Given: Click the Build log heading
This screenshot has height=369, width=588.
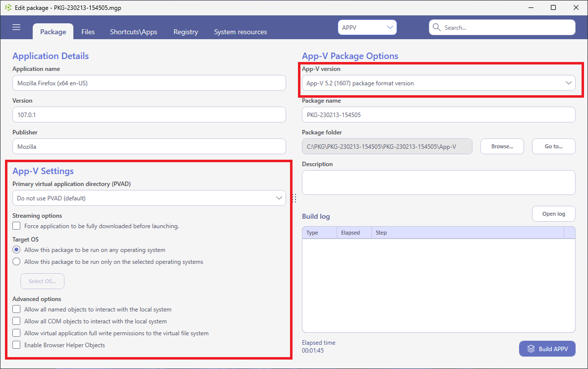Looking at the screenshot, I should (316, 216).
